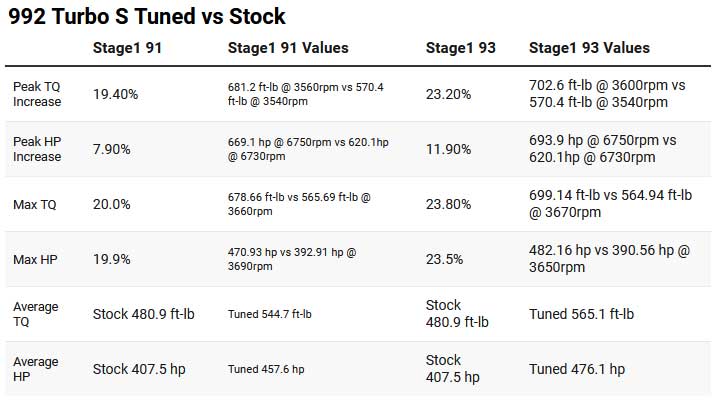Click the Peak HP Increase row label

coord(37,149)
